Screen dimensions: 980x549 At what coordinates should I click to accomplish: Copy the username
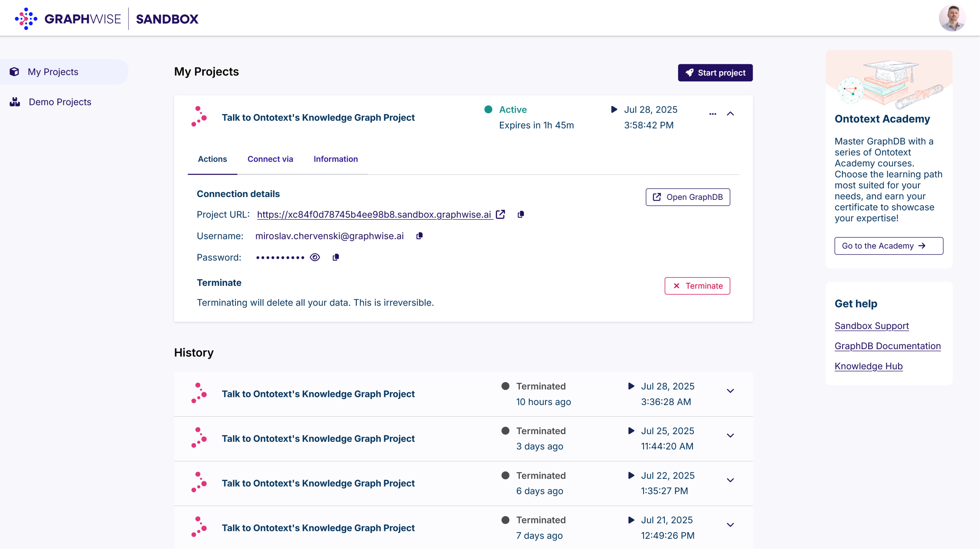(420, 236)
